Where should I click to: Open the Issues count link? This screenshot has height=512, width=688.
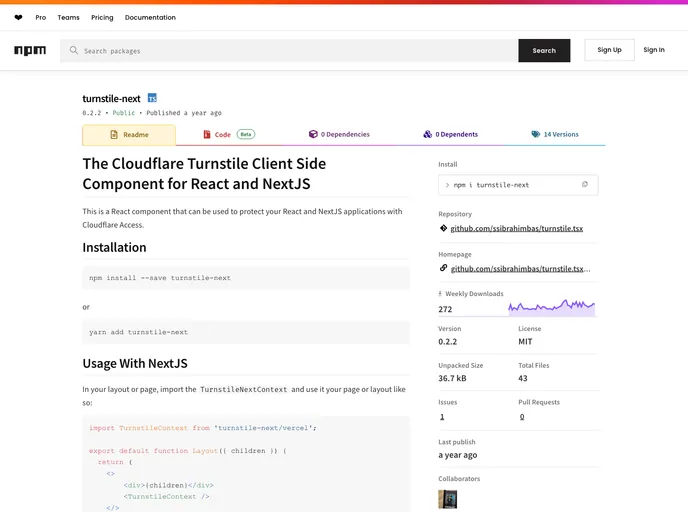(442, 417)
